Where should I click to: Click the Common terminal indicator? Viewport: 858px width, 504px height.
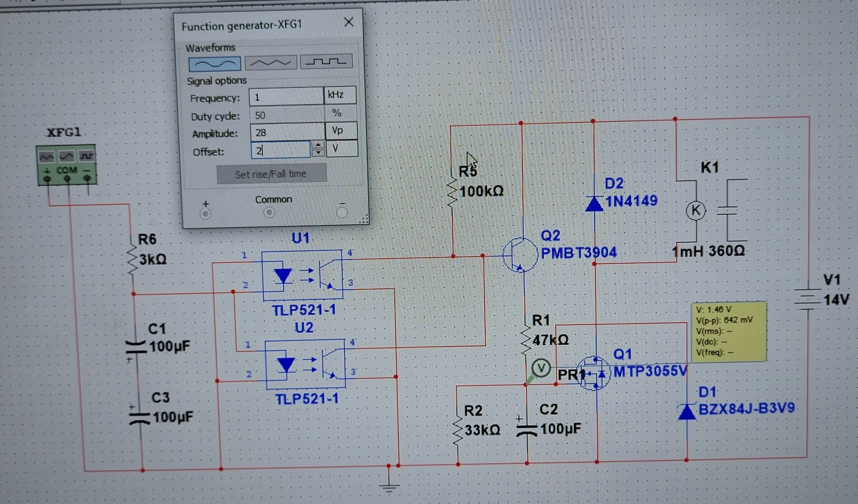[269, 212]
